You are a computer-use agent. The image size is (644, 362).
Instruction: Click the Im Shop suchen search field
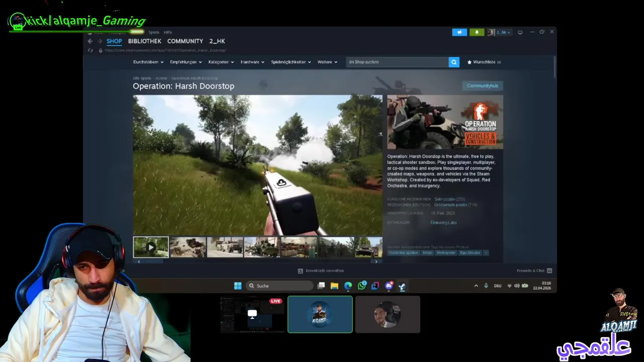(397, 62)
